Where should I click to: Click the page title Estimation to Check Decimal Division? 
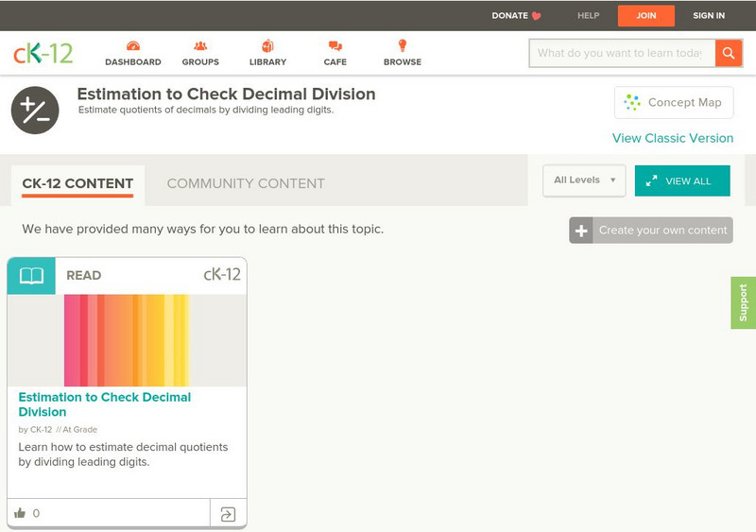click(226, 94)
